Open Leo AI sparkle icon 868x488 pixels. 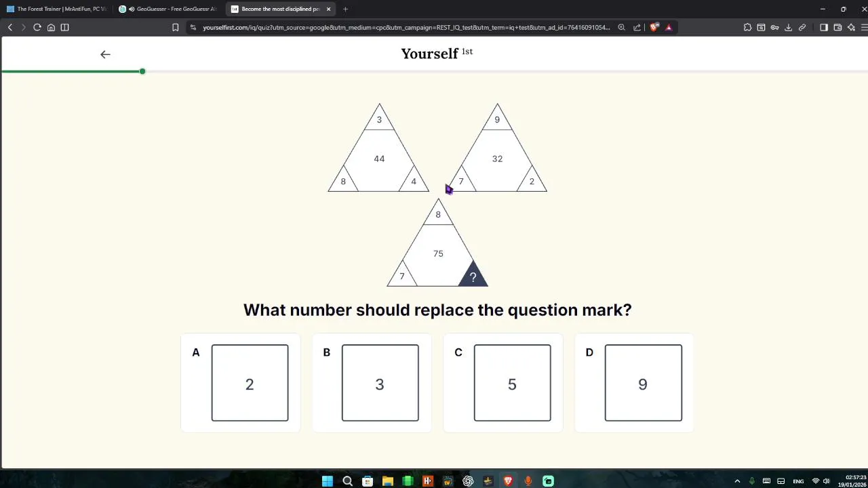851,27
